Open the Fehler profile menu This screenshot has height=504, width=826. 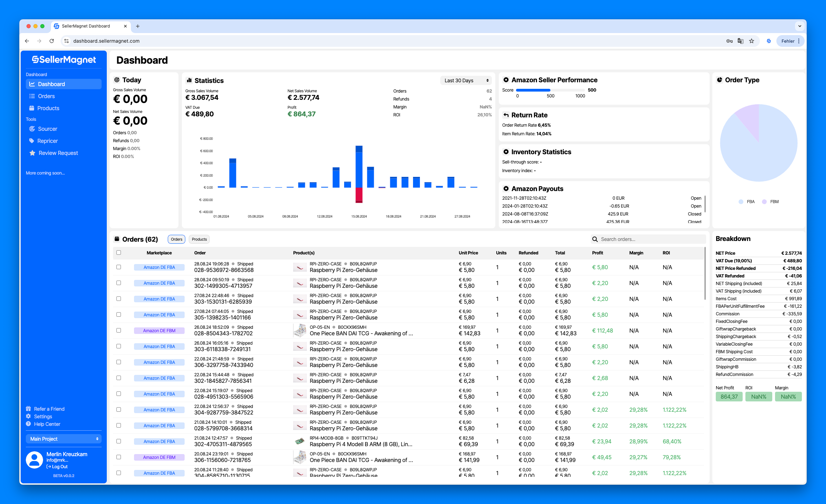pos(791,41)
